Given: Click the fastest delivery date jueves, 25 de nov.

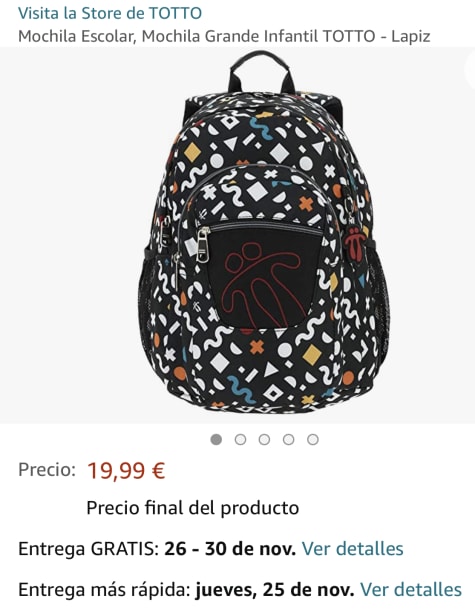Looking at the screenshot, I should 275,589.
